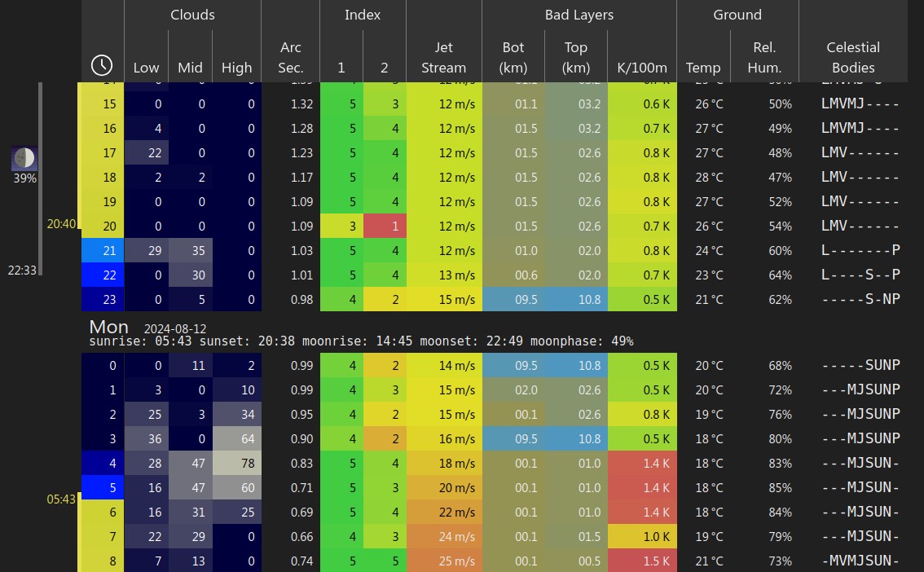The width and height of the screenshot is (924, 572).
Task: Click celestial bodies -----SUNP at Monday hour 0
Action: [x=860, y=365]
